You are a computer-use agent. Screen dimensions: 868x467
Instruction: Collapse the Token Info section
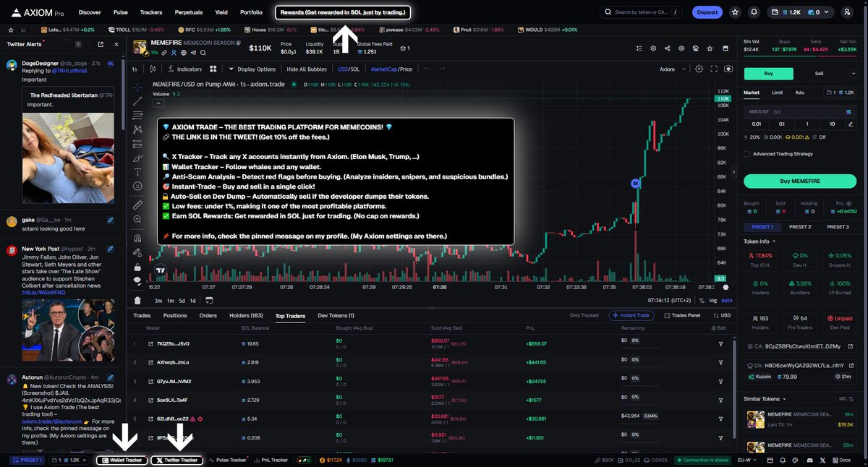tap(759, 241)
